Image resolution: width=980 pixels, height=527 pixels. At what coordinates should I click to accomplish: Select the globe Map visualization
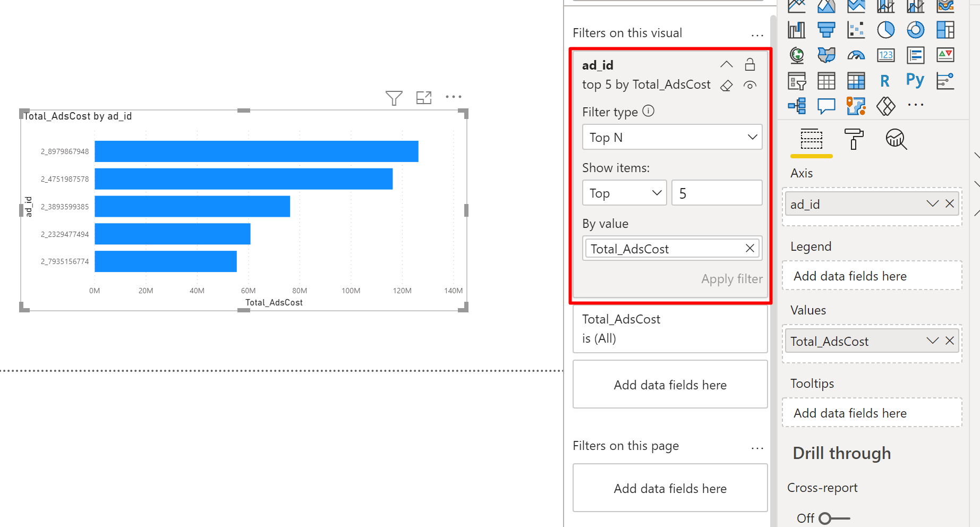796,55
